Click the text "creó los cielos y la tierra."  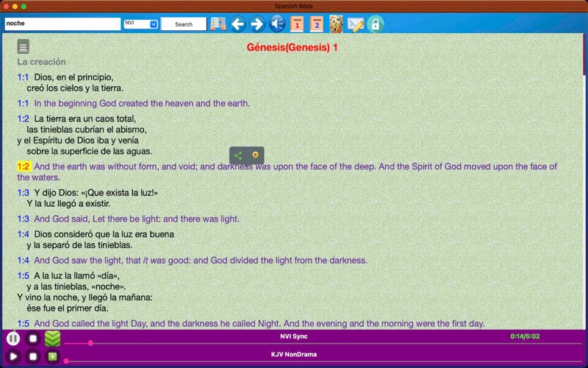tap(75, 88)
